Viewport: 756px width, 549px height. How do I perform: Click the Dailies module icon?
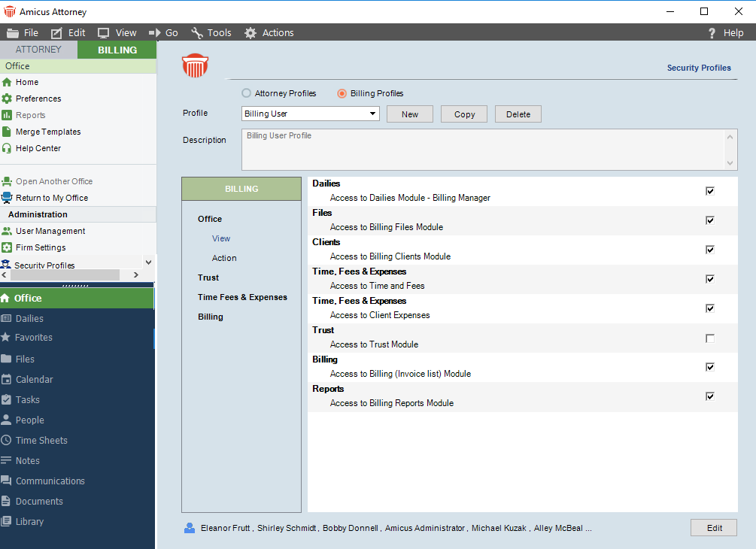(x=6, y=318)
